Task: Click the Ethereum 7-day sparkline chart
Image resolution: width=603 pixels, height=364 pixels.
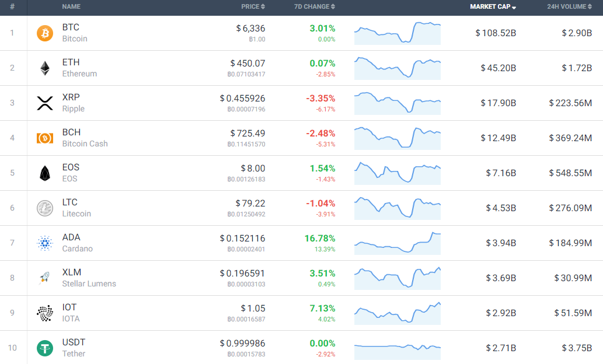Action: point(398,68)
